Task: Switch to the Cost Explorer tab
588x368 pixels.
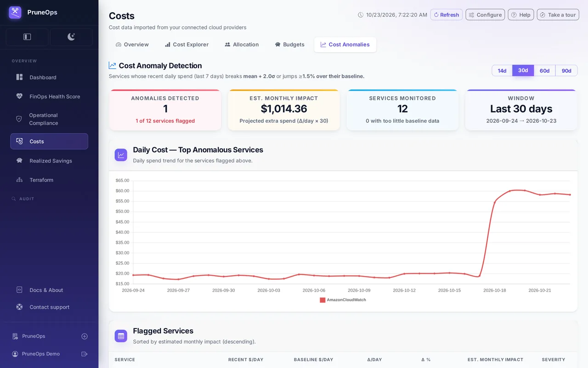Action: (x=187, y=45)
